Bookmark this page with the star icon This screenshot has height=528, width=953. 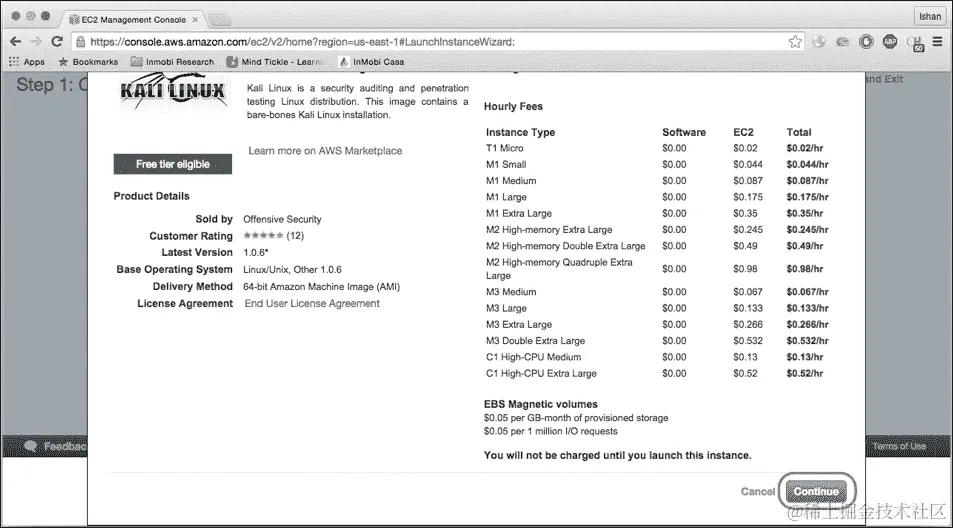click(x=795, y=41)
